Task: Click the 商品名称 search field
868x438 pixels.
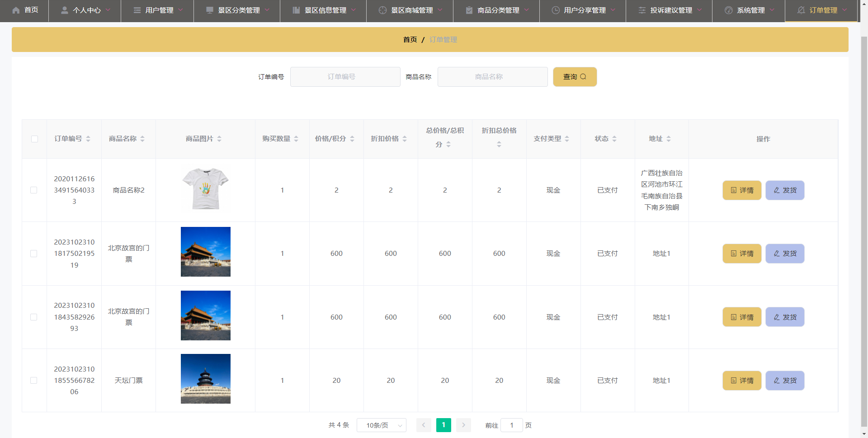Action: tap(493, 77)
